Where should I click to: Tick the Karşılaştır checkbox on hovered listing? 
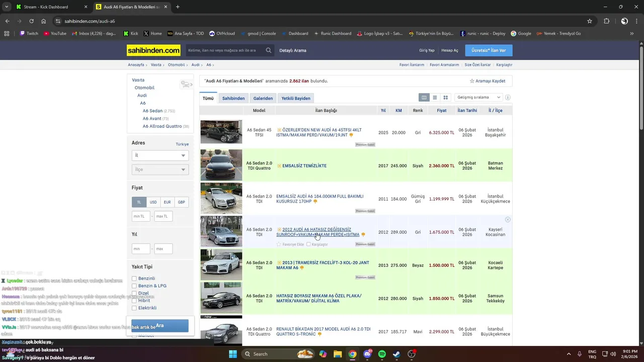308,244
